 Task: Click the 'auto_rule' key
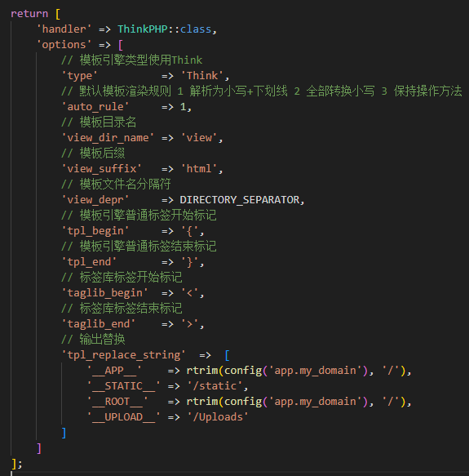point(95,107)
